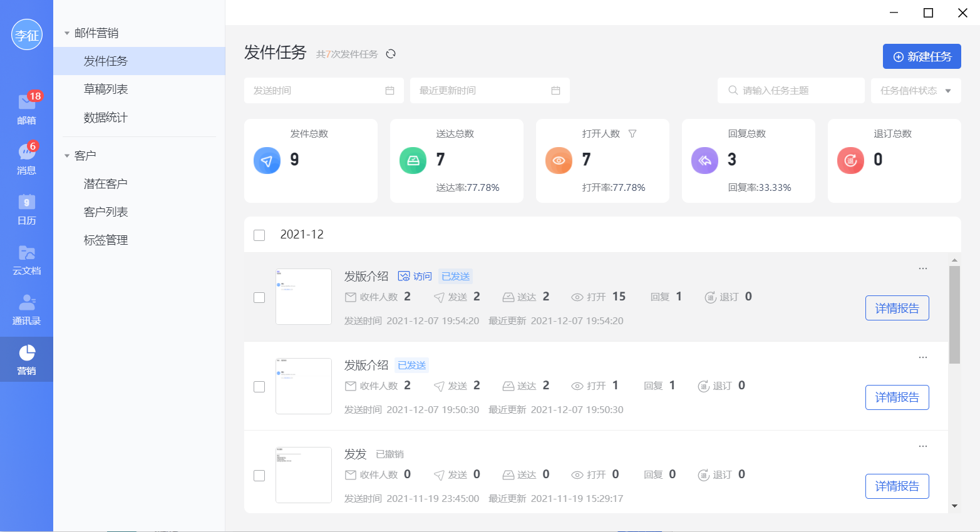Screen dimensions: 980x532
Task: Go to 草稿列表 in the menu
Action: 106,90
